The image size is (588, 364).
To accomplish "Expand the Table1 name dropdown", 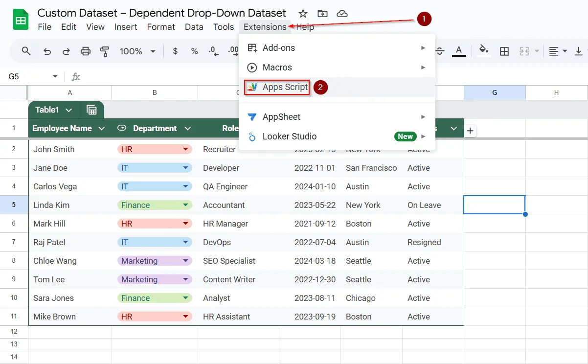I will (68, 110).
